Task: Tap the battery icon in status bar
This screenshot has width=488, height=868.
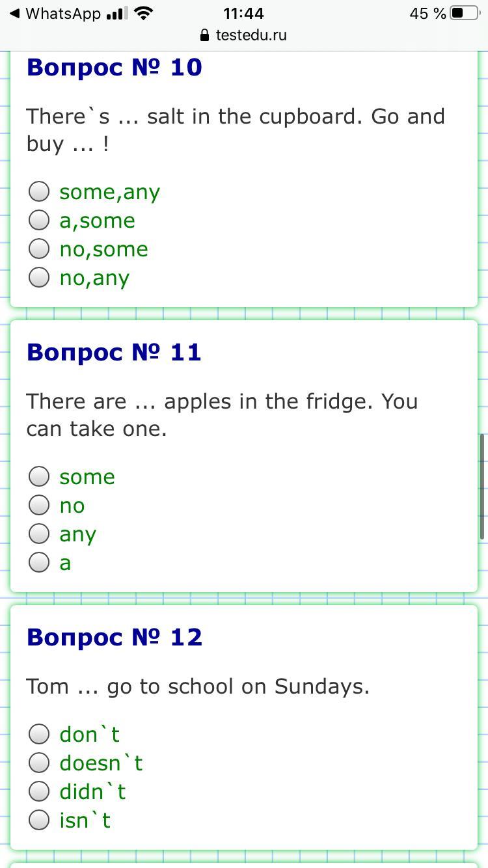Action: [x=464, y=13]
